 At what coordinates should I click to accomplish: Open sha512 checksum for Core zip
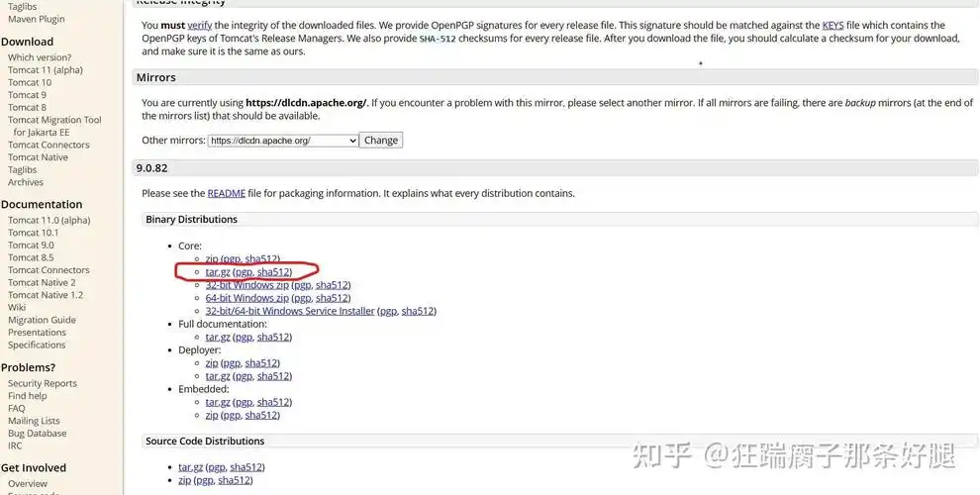(261, 258)
